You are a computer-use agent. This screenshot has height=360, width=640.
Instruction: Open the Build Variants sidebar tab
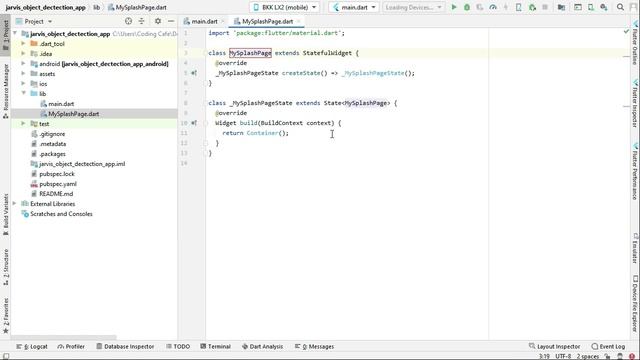tap(5, 215)
